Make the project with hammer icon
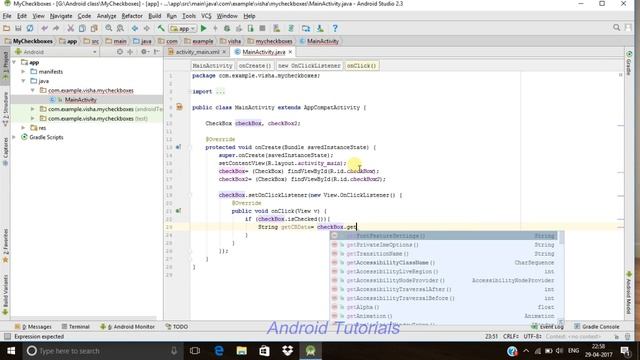The width and height of the screenshot is (640, 360). (161, 28)
